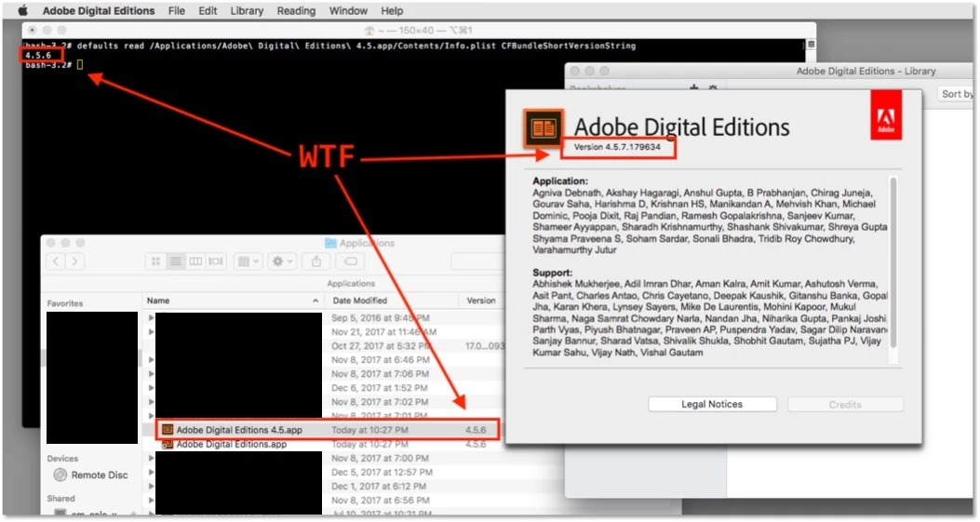This screenshot has height=522, width=980.
Task: Click the red Adobe logo
Action: [886, 115]
